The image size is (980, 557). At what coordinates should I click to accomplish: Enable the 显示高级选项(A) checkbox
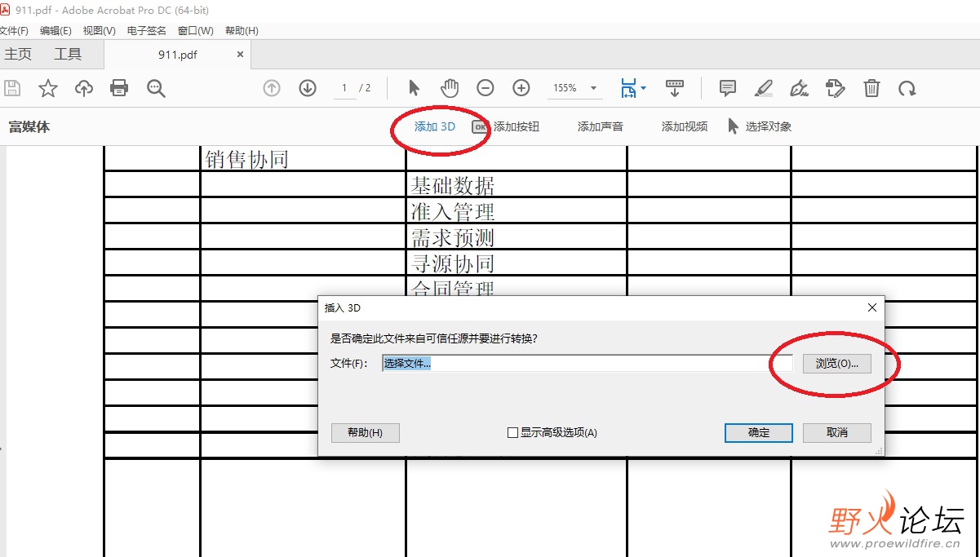coord(512,433)
